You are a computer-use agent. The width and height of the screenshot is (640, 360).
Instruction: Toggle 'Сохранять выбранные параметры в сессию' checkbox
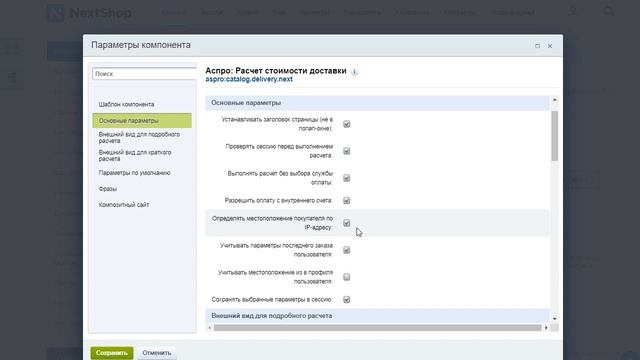tap(347, 300)
